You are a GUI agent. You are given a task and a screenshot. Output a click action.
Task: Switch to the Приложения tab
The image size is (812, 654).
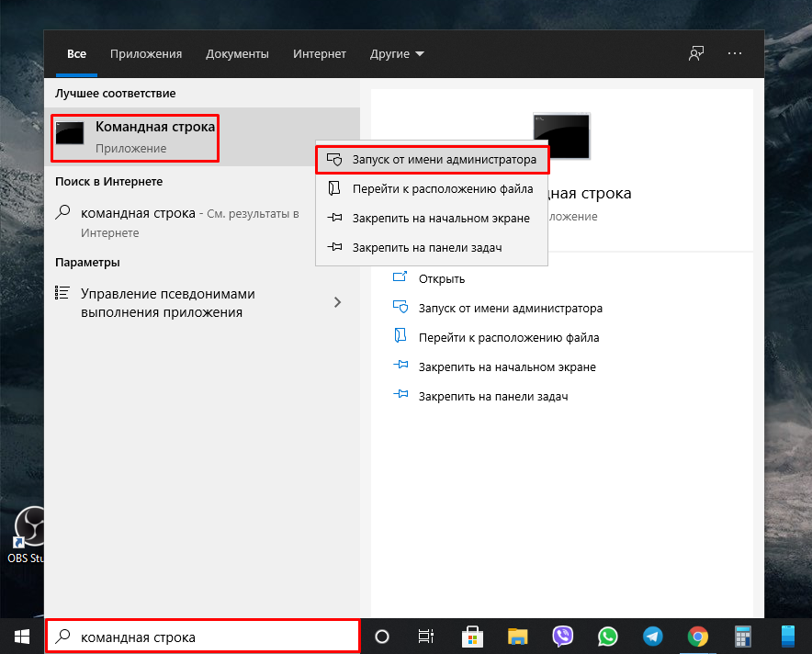tap(146, 54)
